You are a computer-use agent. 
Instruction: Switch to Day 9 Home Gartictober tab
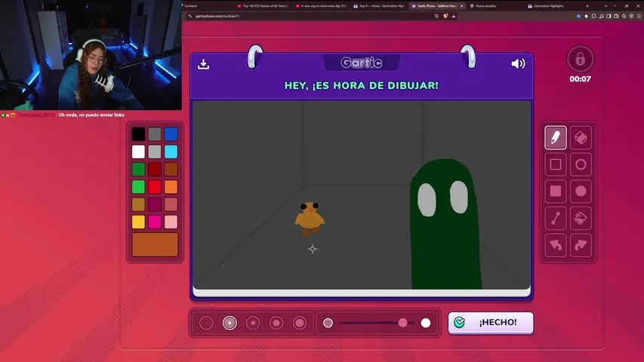(380, 6)
